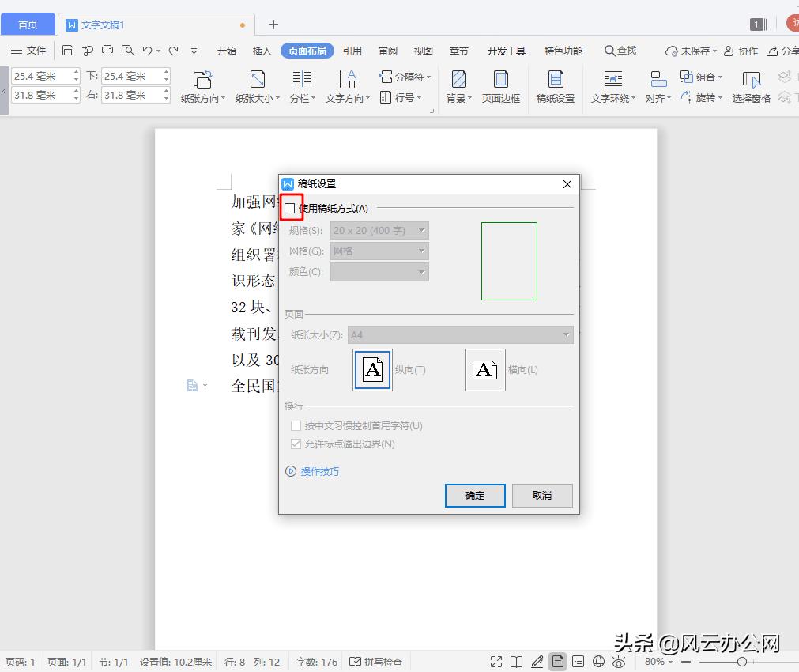Select the 背景 (background) icon
The height and width of the screenshot is (672, 799).
[458, 85]
